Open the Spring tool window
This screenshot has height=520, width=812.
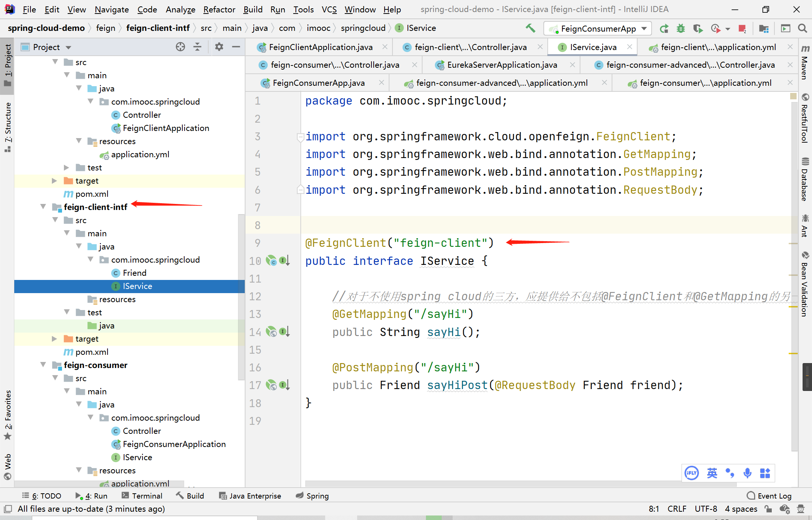pyautogui.click(x=312, y=496)
